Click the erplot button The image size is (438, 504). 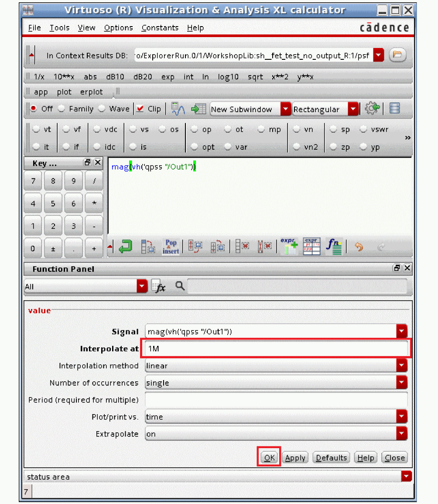(92, 92)
